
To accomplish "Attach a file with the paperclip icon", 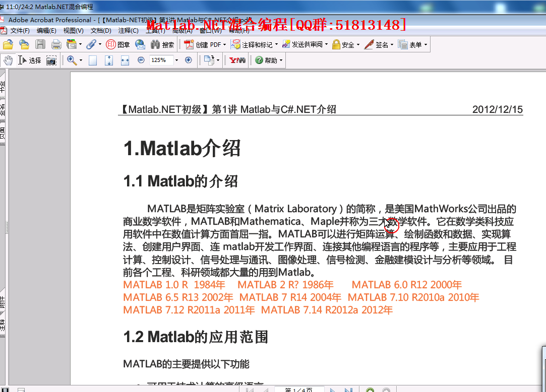I will [x=91, y=44].
